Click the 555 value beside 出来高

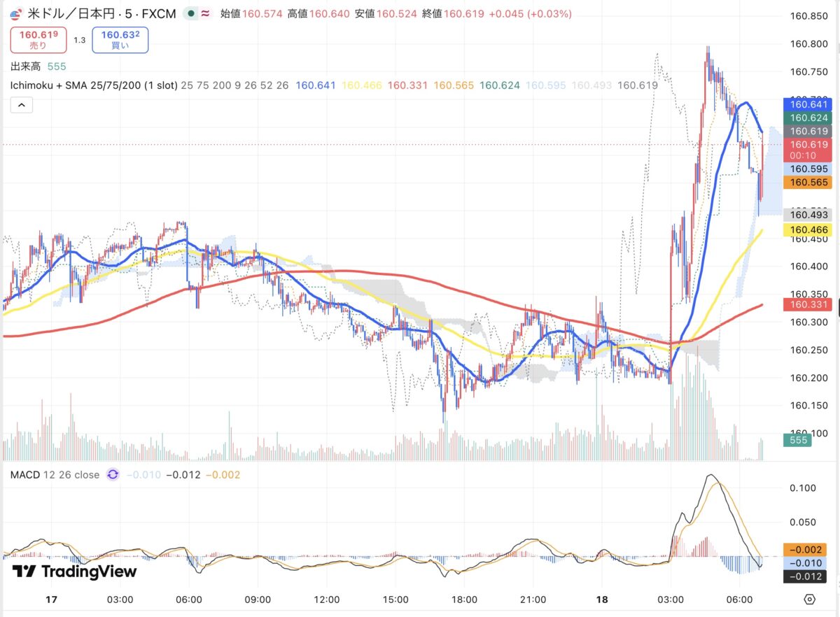[57, 66]
